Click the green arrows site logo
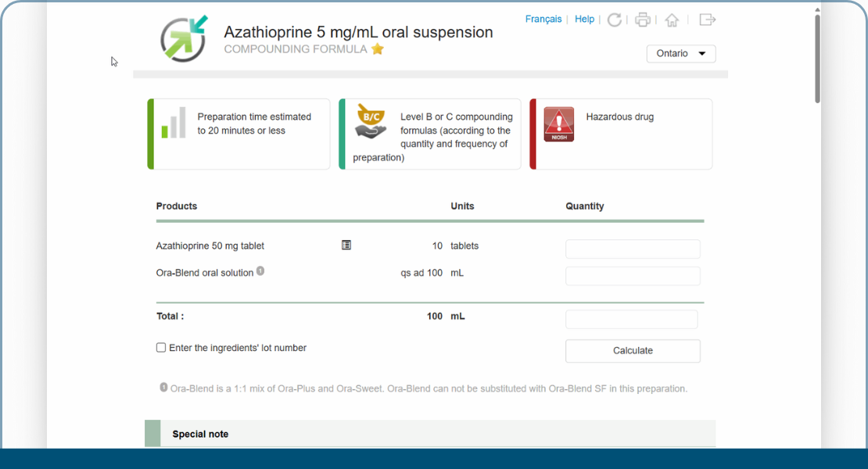 [184, 38]
